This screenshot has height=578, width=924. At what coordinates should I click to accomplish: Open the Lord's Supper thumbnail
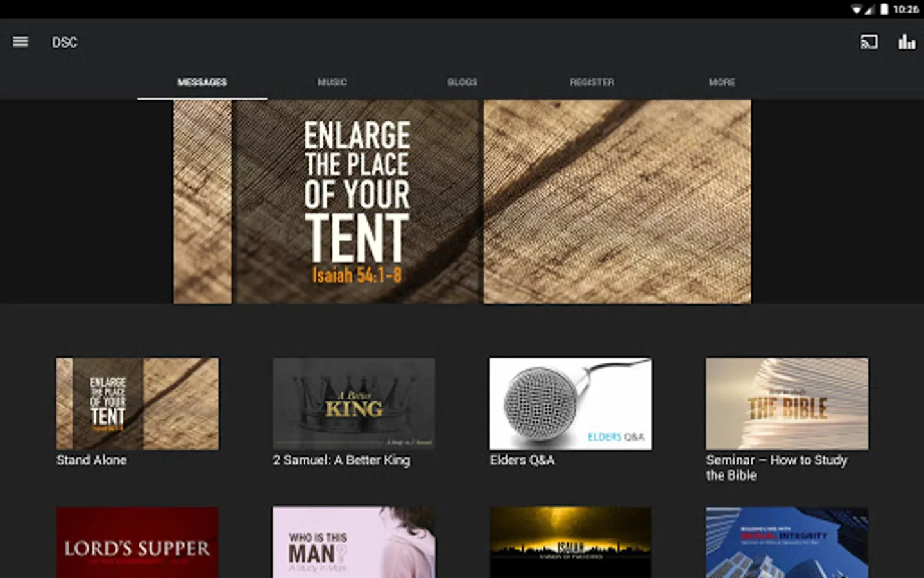click(x=137, y=543)
